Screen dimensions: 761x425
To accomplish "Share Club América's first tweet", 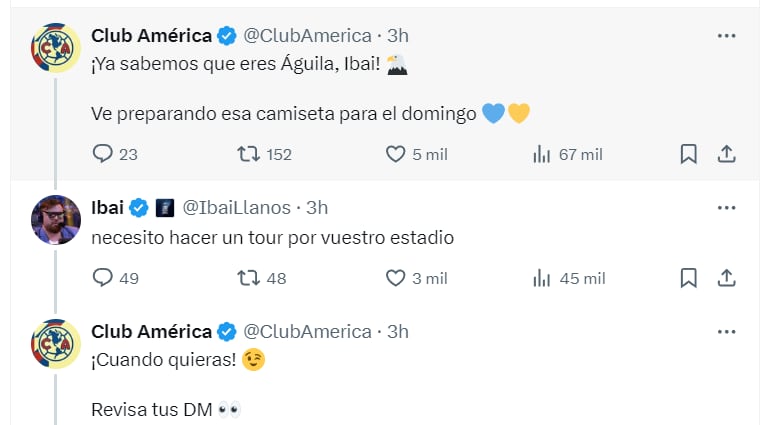I will (727, 154).
